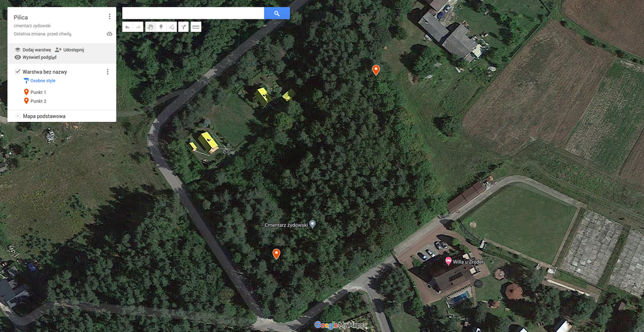644x332 pixels.
Task: Open the add directions tool
Action: pos(184,27)
